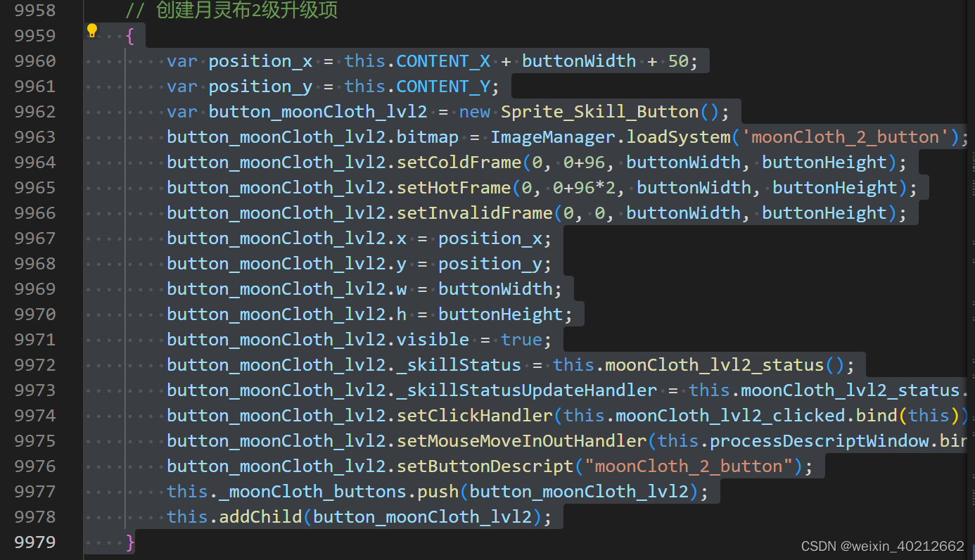The height and width of the screenshot is (560, 975).
Task: Click the visible property on line 9971
Action: tap(433, 340)
